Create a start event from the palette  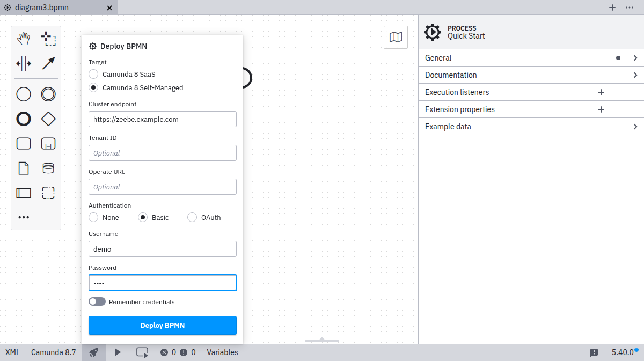pyautogui.click(x=24, y=94)
